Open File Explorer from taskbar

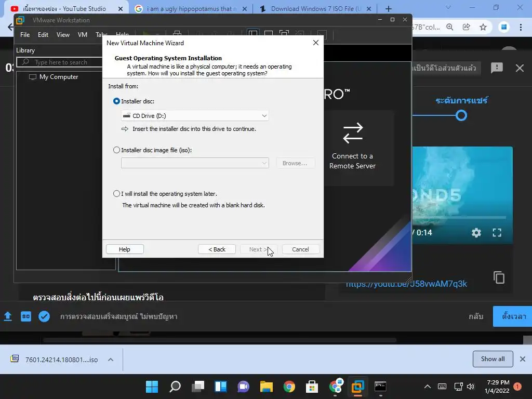pos(267,387)
